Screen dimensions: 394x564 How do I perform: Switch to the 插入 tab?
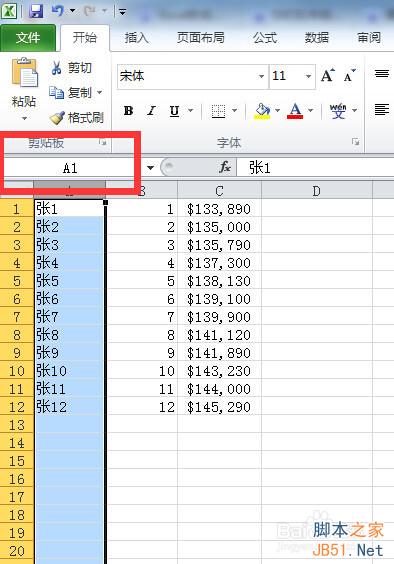[136, 37]
